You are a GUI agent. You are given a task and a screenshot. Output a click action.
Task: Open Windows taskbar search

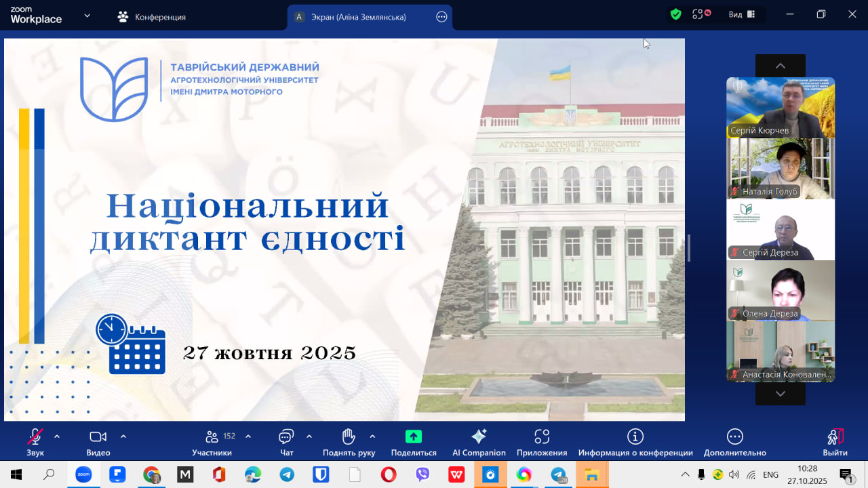coord(49,474)
